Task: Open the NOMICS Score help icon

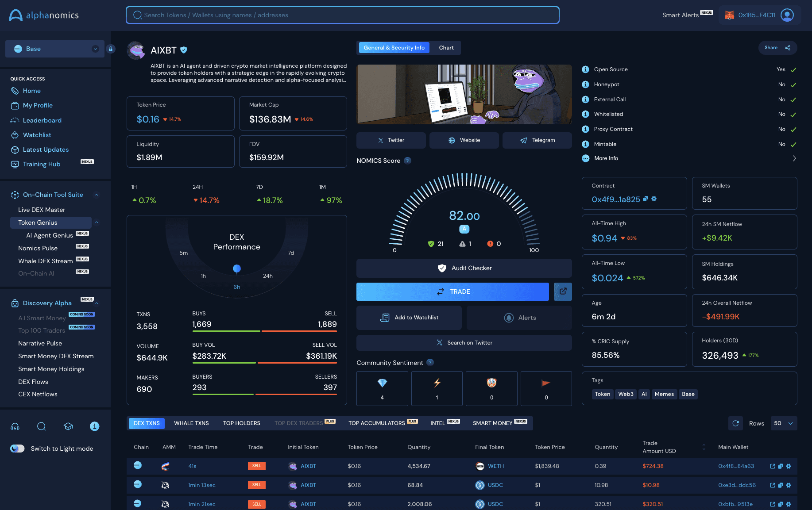Action: tap(407, 161)
